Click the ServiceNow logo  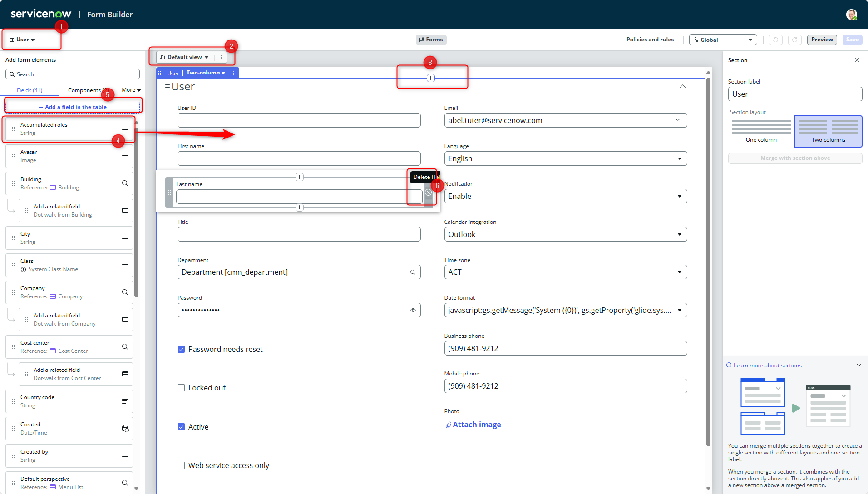(x=41, y=14)
